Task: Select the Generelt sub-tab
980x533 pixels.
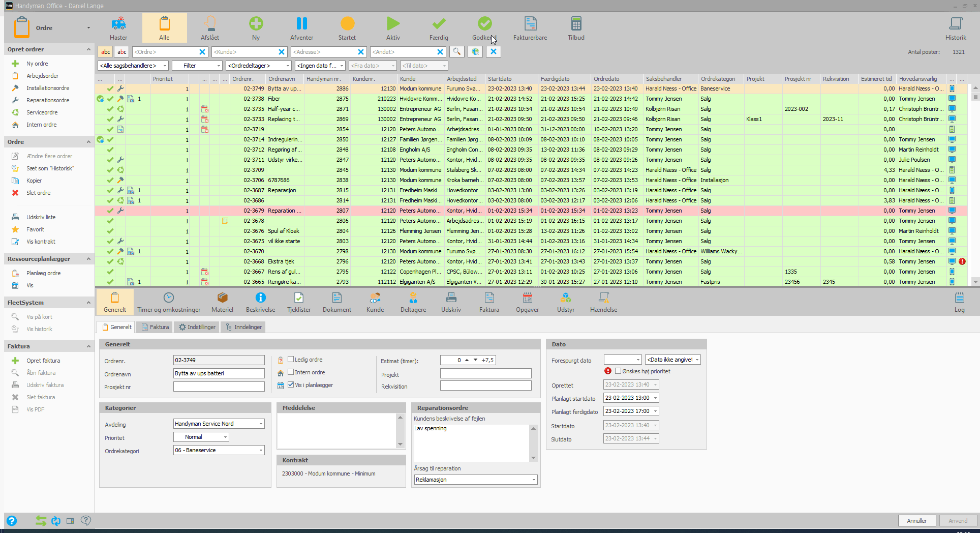Action: (116, 327)
